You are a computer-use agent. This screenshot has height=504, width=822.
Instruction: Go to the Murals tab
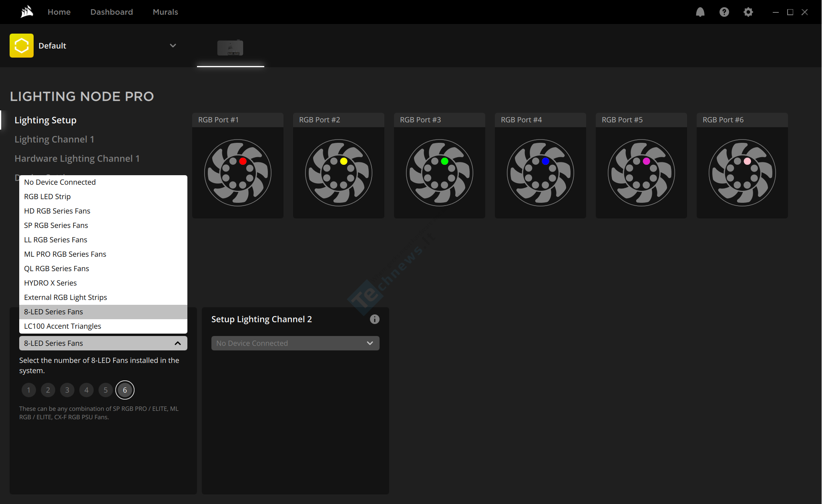pyautogui.click(x=165, y=12)
